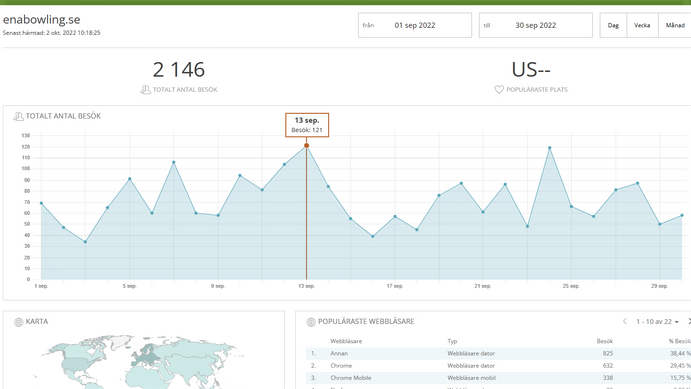Click the 632 visits value for Chrome

[x=608, y=366]
